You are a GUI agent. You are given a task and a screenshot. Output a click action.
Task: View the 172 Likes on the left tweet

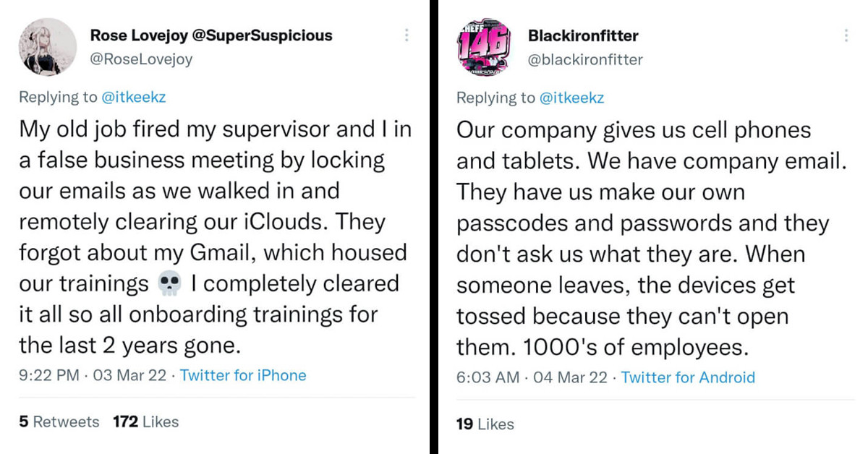(x=145, y=421)
